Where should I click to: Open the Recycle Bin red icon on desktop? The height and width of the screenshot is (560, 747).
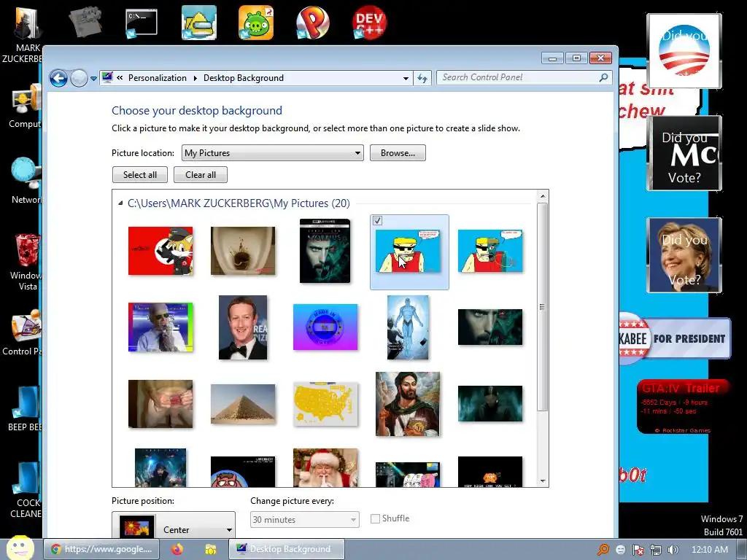click(26, 251)
